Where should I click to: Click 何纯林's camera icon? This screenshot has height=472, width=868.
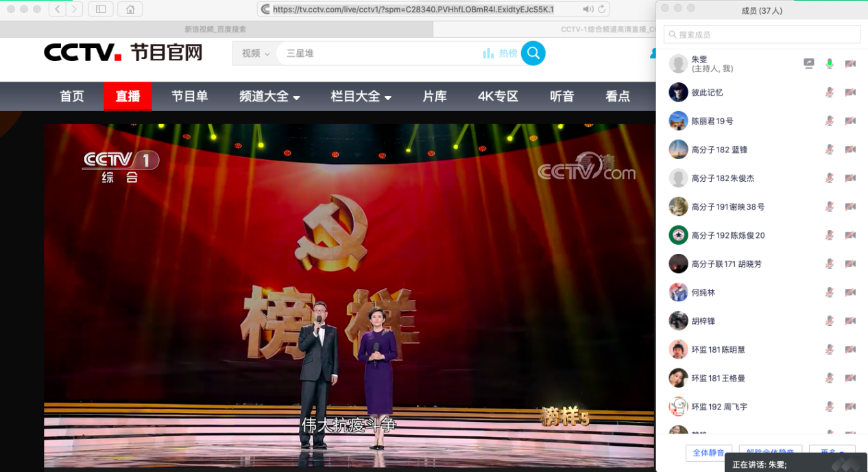[850, 292]
